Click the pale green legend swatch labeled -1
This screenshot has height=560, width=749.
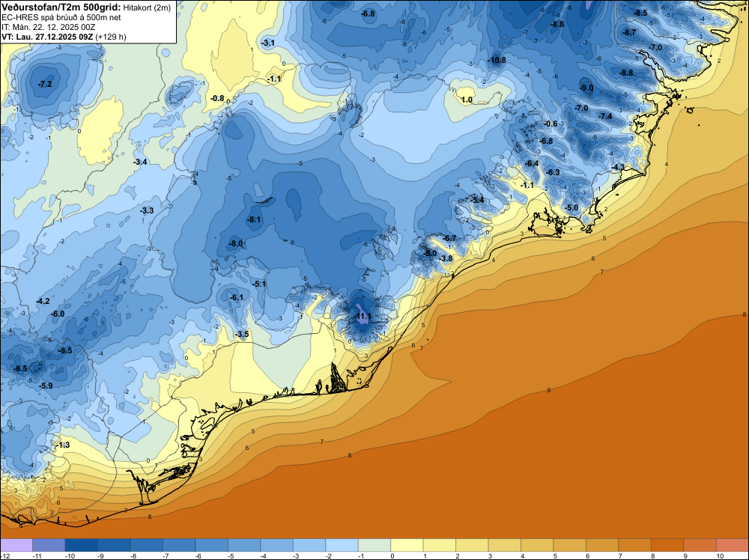(x=374, y=545)
